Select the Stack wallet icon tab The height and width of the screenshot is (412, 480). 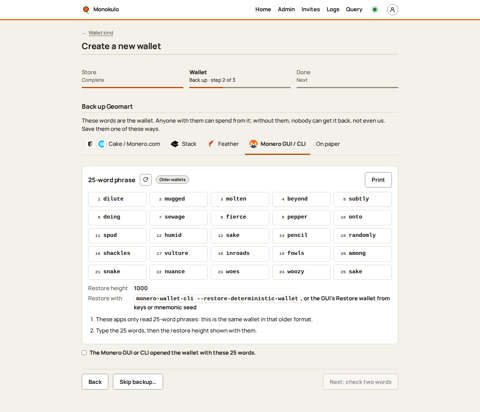click(x=174, y=144)
